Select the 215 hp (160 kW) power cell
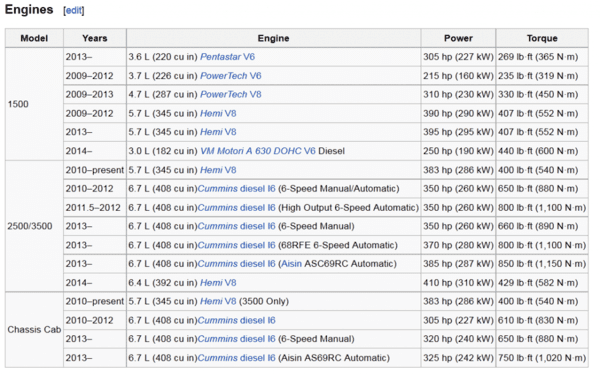The image size is (600, 374). click(458, 76)
